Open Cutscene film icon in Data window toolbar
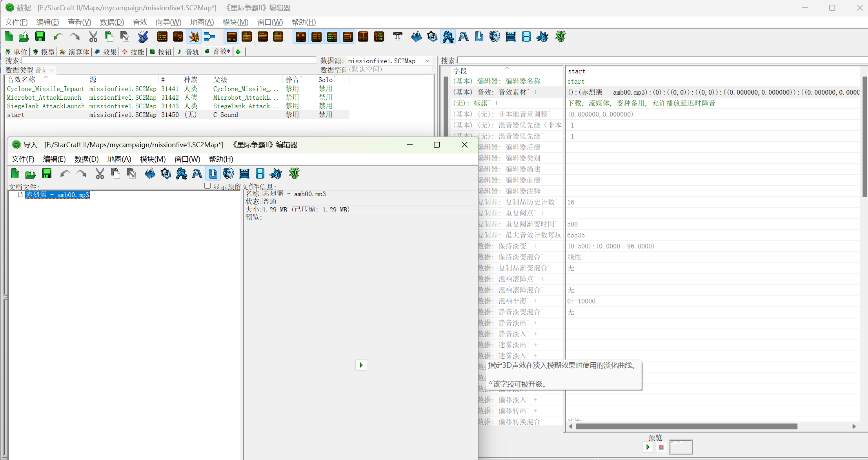868x460 pixels. point(526,37)
